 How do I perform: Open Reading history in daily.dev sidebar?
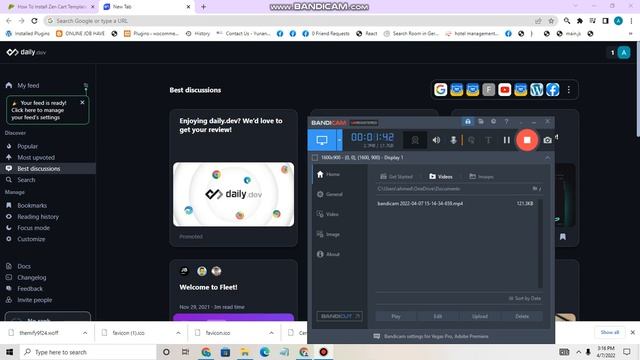(x=38, y=217)
